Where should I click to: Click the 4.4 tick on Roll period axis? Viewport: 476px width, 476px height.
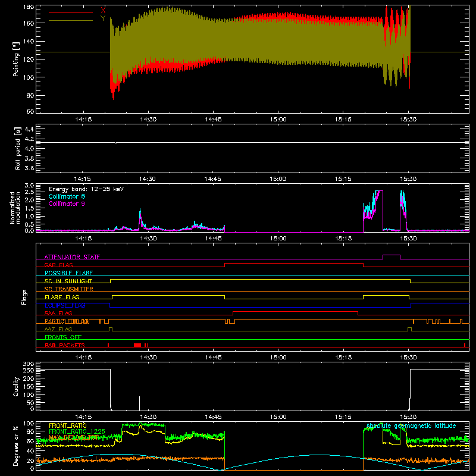(x=29, y=129)
